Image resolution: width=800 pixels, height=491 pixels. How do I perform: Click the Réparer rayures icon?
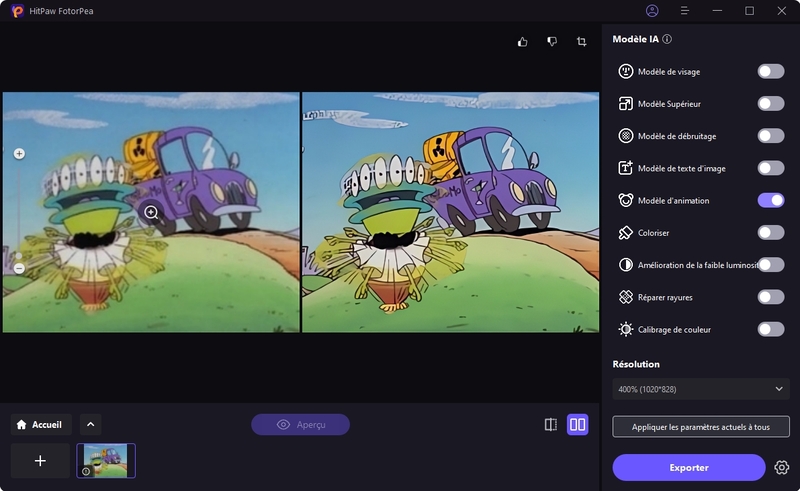point(626,297)
